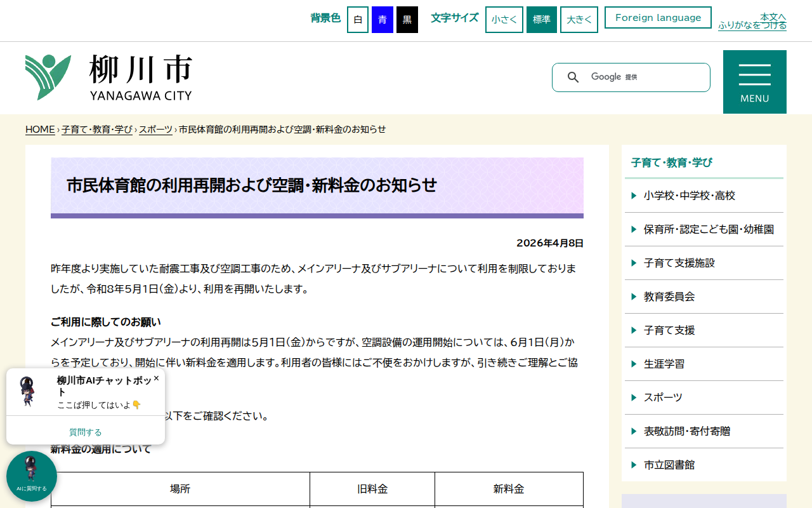Open 子育て支援施設 sidebar item

click(x=704, y=263)
